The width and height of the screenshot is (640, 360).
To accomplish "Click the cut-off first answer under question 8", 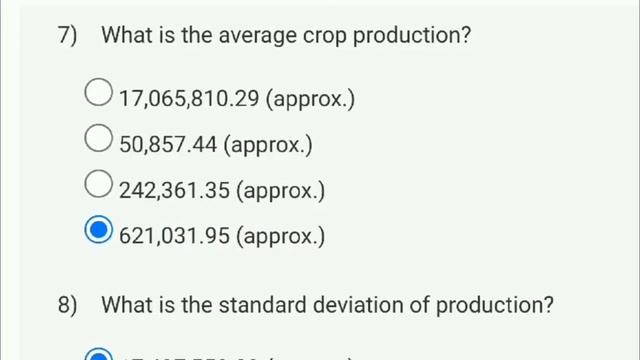I will click(237, 358).
